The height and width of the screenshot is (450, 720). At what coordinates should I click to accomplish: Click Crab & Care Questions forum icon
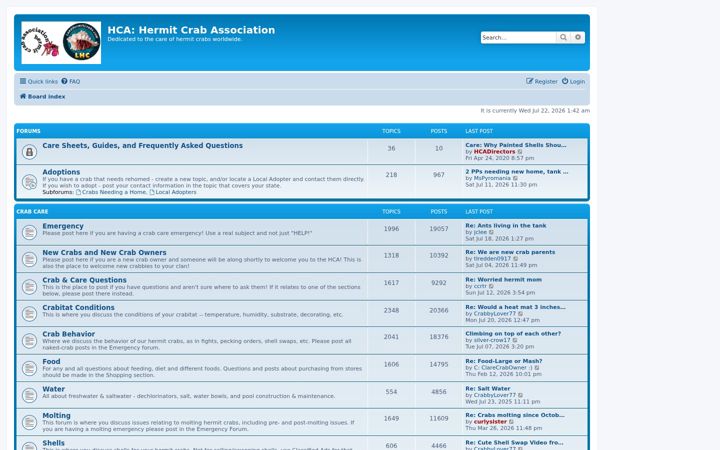29,287
